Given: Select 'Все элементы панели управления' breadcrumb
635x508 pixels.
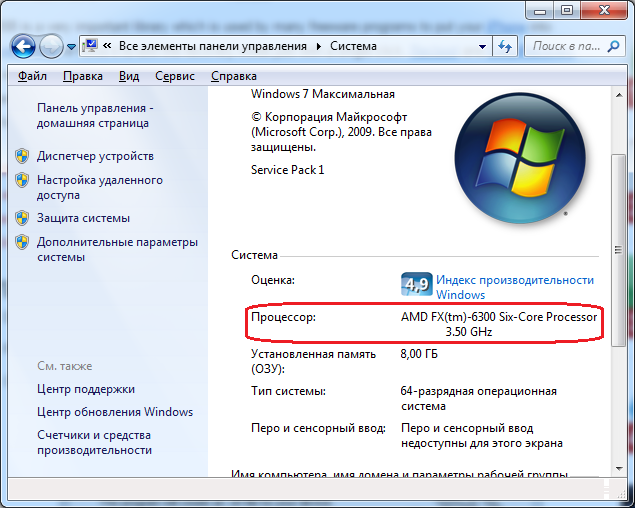Looking at the screenshot, I should (213, 46).
